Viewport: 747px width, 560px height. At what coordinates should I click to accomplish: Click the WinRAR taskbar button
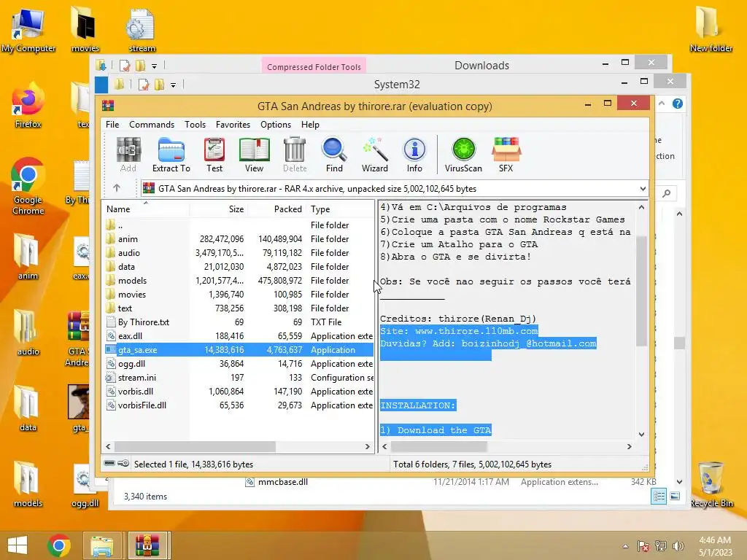point(146,545)
